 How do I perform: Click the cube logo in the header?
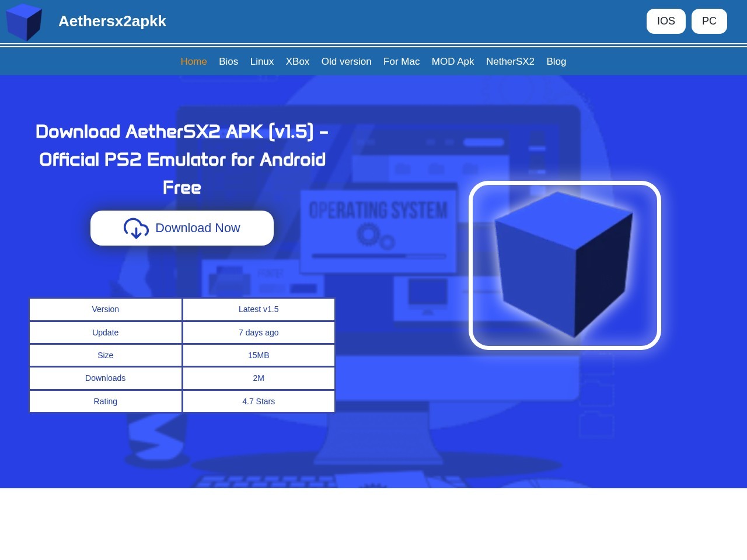click(x=24, y=22)
